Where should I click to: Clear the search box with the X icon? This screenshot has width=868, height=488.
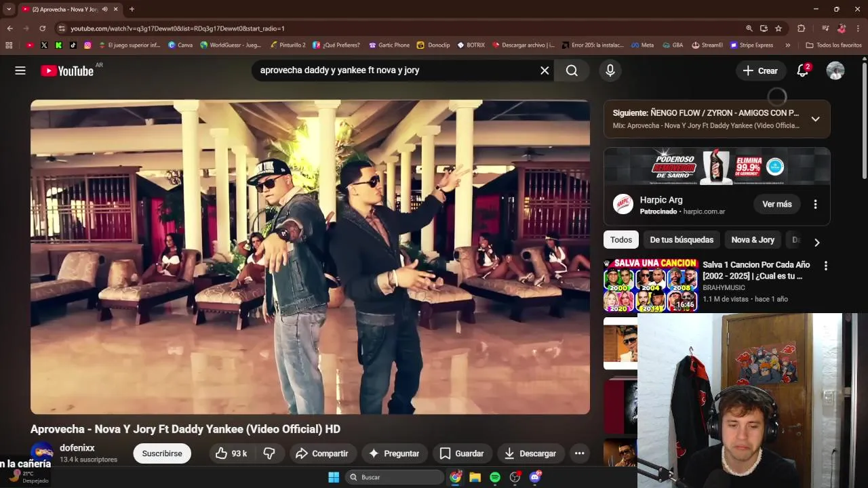545,70
